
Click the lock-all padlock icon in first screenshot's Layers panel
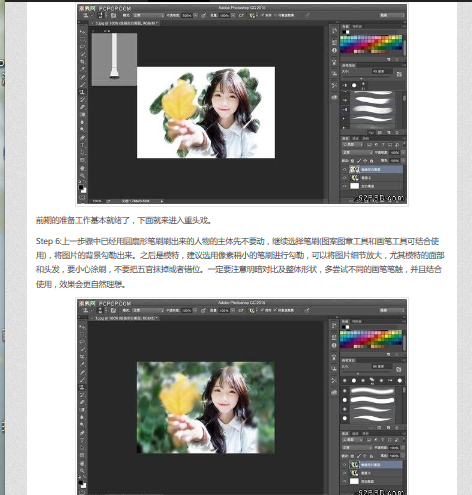pyautogui.click(x=372, y=161)
